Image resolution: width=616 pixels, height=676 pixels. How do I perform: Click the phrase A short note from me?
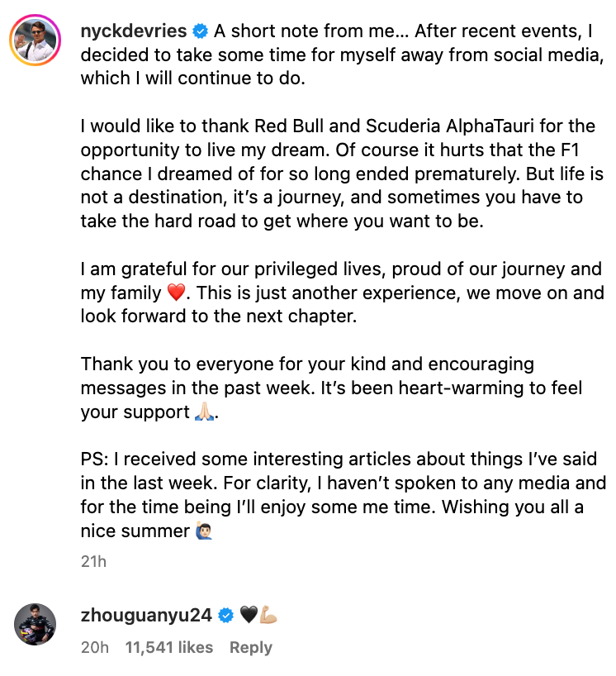point(305,31)
